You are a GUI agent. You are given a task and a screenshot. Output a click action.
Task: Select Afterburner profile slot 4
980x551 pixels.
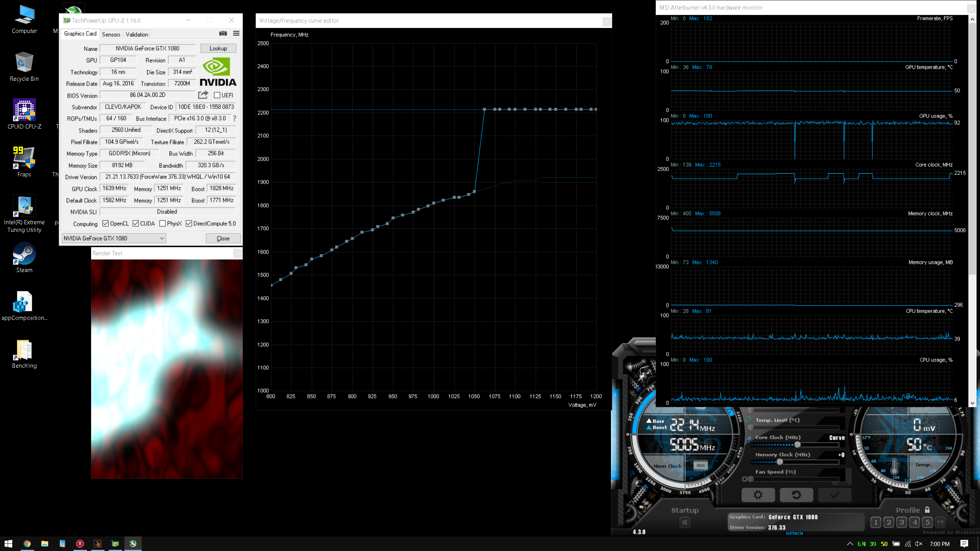(x=915, y=522)
